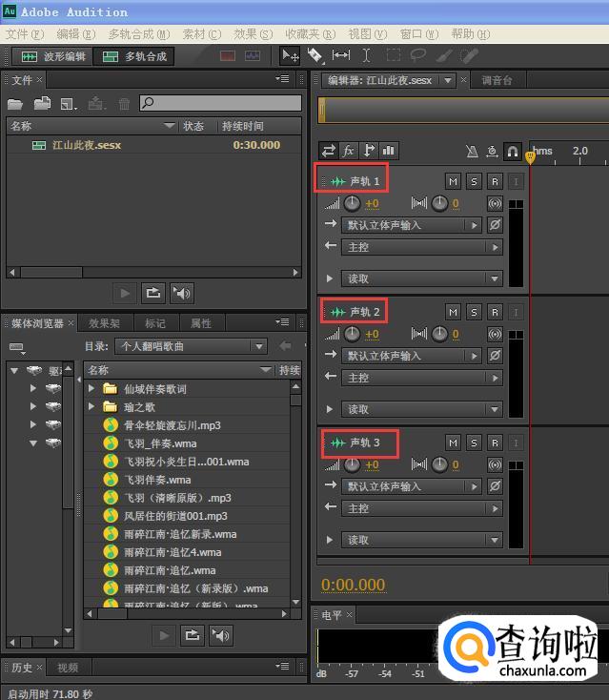Click 声轨 2 pan knob

tap(439, 334)
